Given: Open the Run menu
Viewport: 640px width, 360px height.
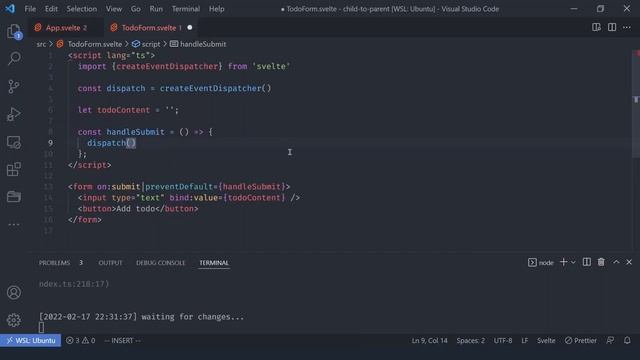Looking at the screenshot, I should tap(156, 9).
